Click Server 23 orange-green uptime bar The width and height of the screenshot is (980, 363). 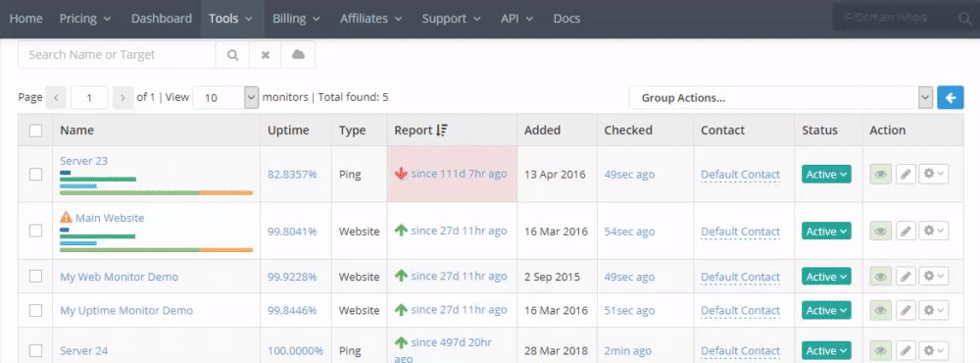coord(156,192)
